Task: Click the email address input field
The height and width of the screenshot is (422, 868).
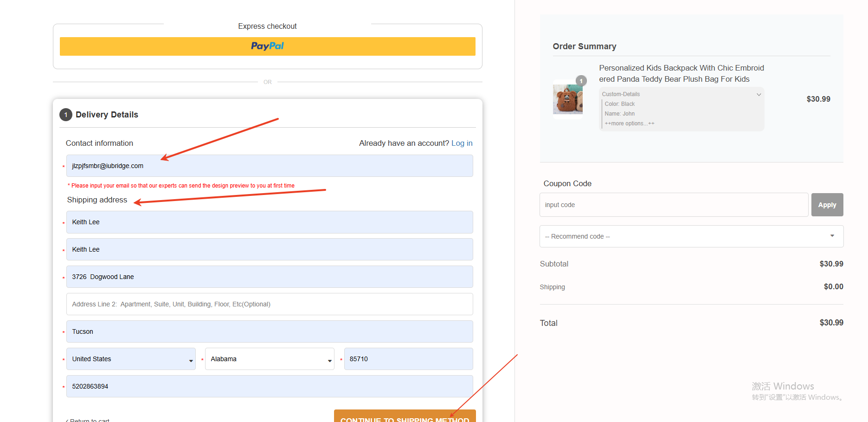Action: point(269,166)
